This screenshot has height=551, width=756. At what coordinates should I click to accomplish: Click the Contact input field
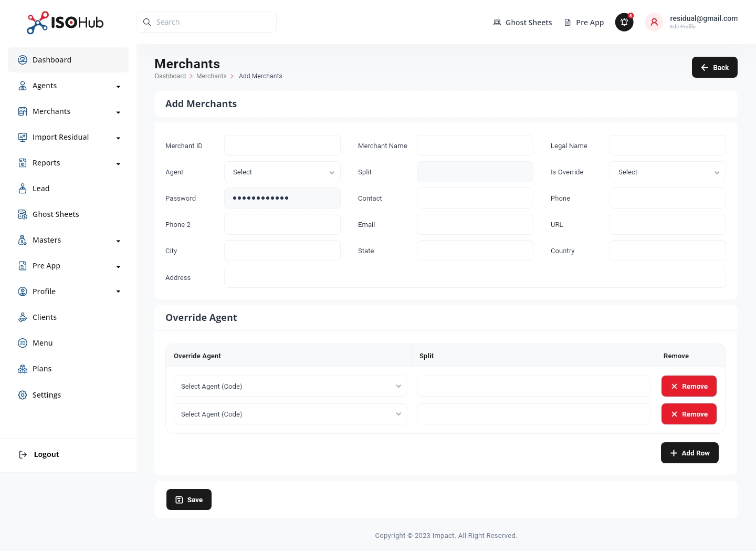475,198
